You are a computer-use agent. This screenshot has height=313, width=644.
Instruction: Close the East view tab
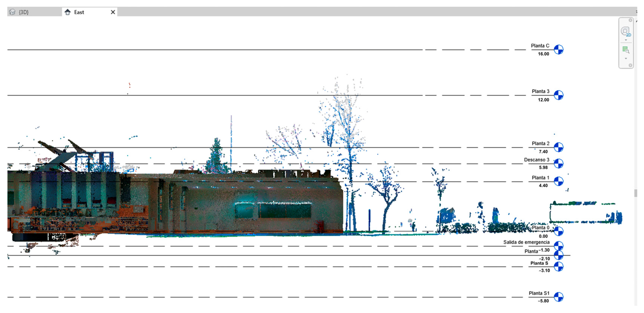click(x=113, y=12)
